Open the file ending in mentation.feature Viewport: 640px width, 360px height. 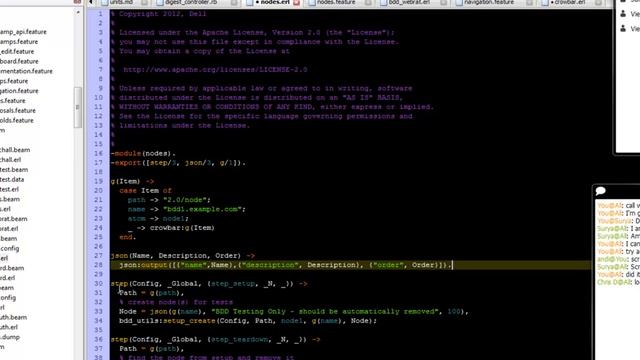[x=26, y=71]
